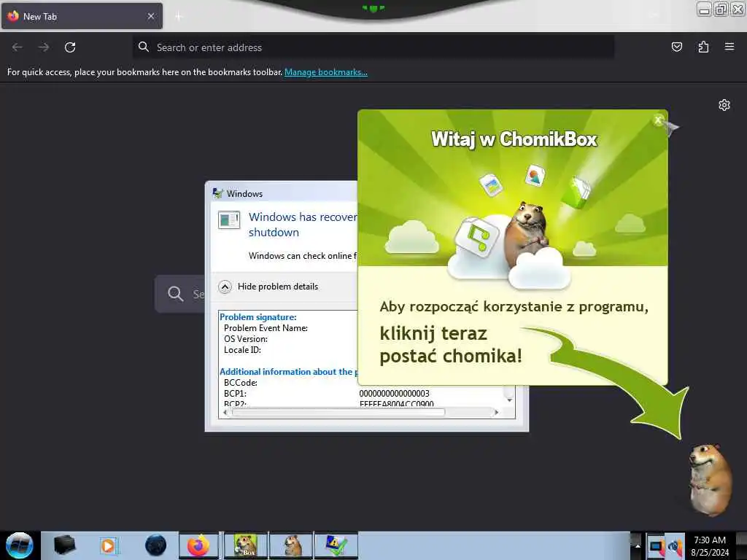Image resolution: width=747 pixels, height=560 pixels.
Task: Minimize the remote session window
Action: 704,9
